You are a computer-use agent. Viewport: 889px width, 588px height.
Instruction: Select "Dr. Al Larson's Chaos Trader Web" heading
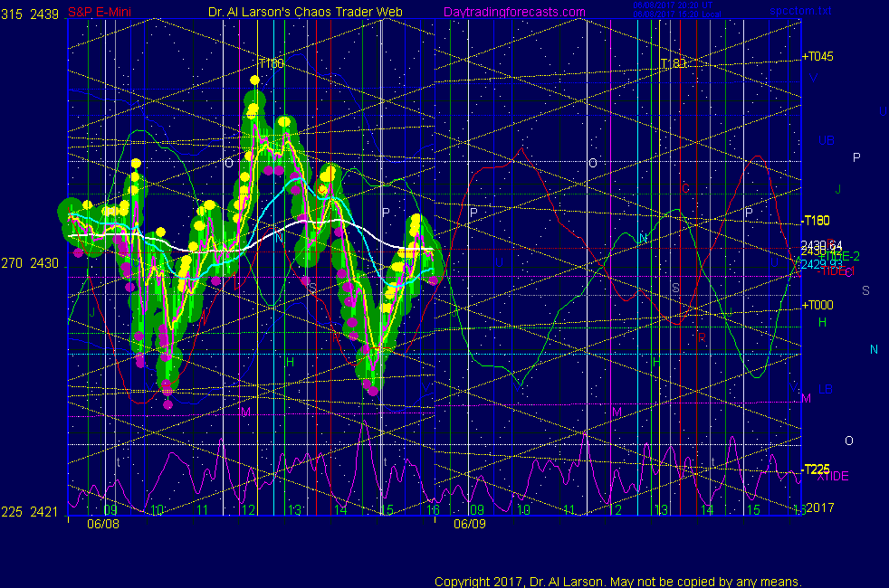305,12
